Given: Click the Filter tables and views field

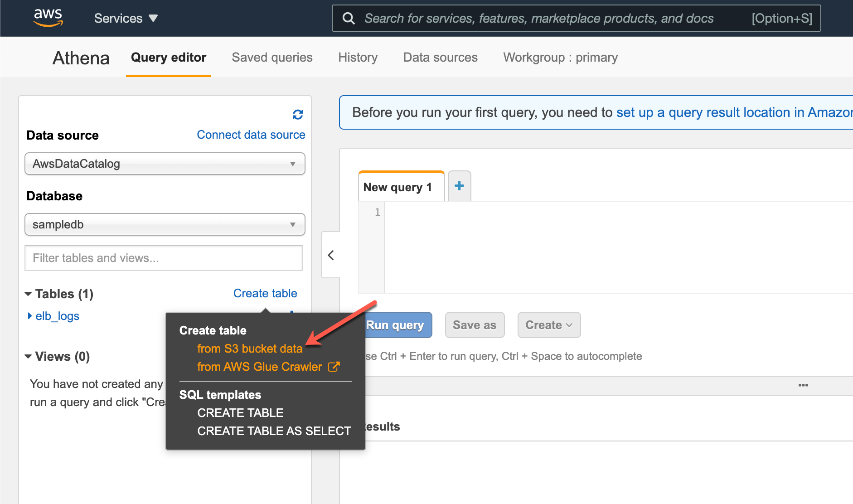Looking at the screenshot, I should (x=163, y=258).
